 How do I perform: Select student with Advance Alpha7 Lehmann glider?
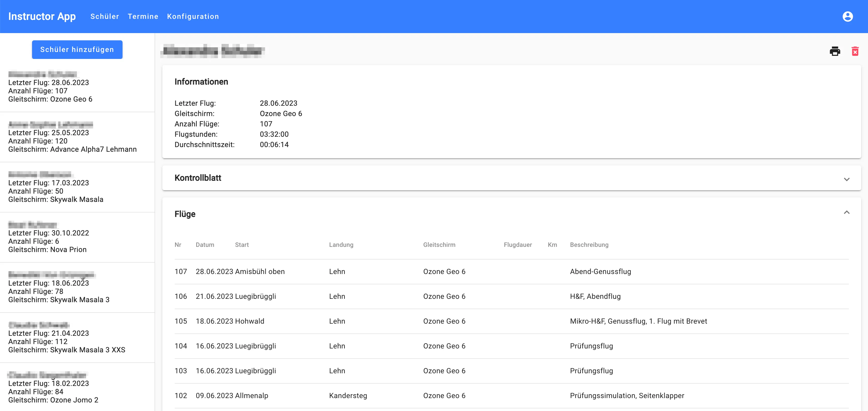77,137
